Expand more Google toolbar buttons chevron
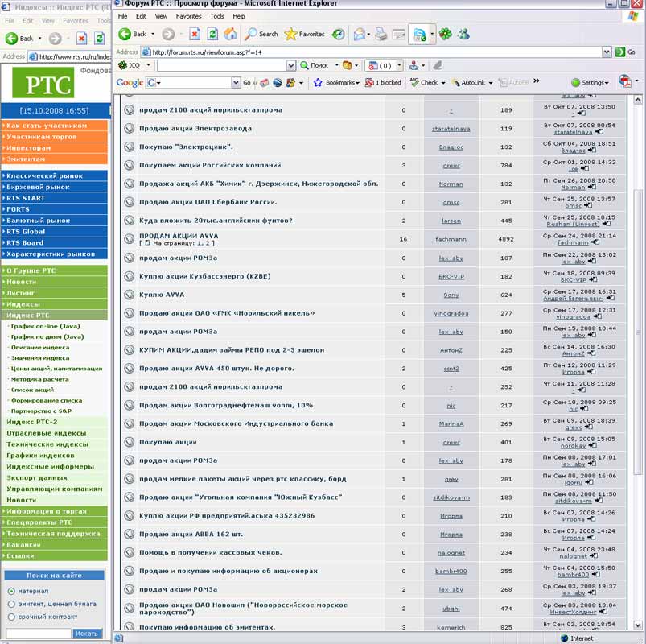Viewport: 646px width, 644px height. tap(536, 80)
